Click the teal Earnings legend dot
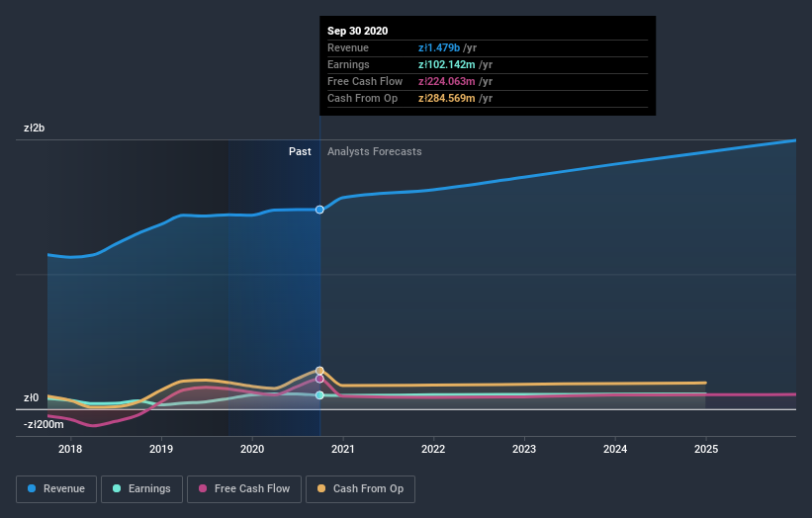 point(117,488)
